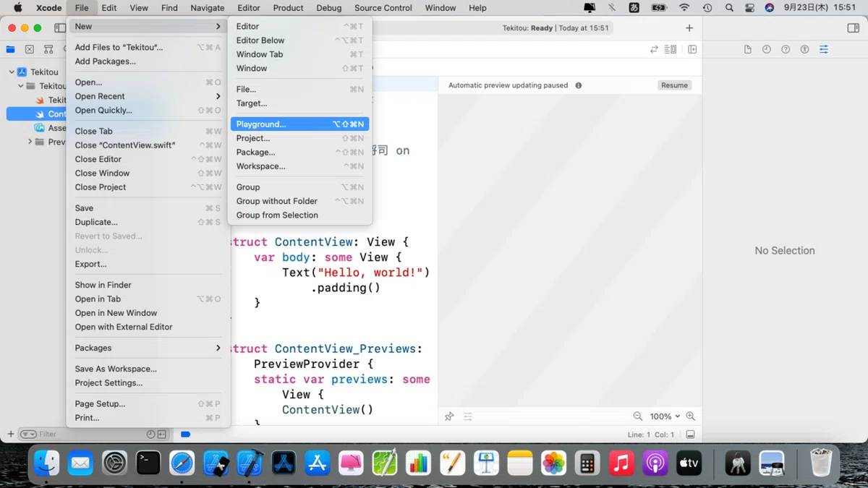The width and height of the screenshot is (868, 488).
Task: Open the App Store Dock icon
Action: click(318, 463)
